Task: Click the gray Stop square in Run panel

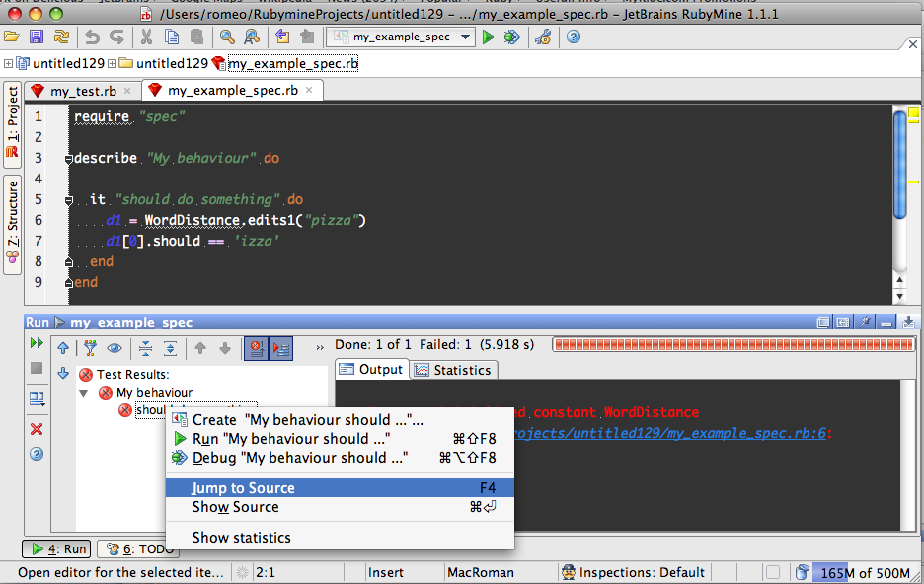Action: point(37,368)
